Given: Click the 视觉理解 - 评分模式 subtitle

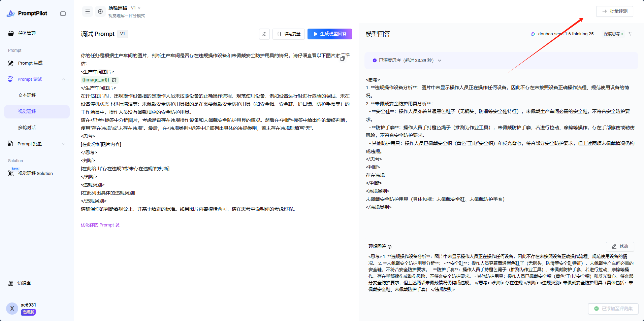Looking at the screenshot, I should (x=127, y=16).
